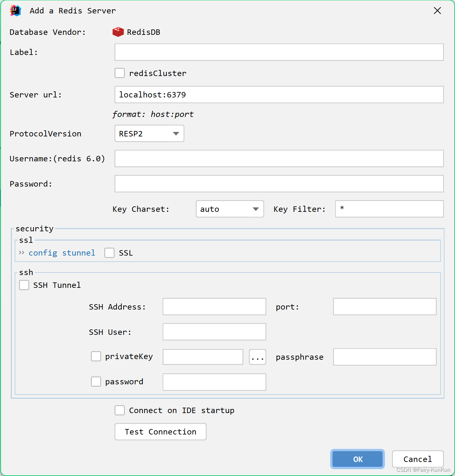Focus the Label input field

279,52
